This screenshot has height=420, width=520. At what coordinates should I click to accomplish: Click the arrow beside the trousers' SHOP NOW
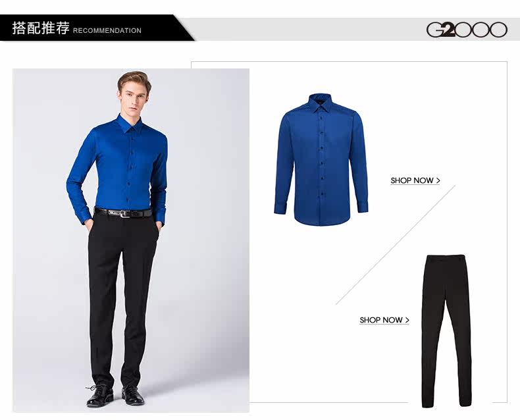(x=407, y=320)
